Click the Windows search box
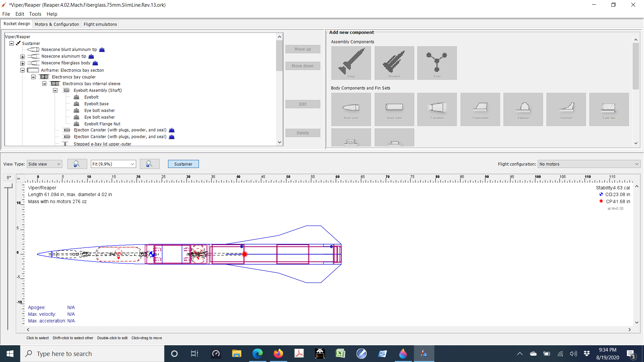The width and height of the screenshot is (644, 362). click(92, 354)
